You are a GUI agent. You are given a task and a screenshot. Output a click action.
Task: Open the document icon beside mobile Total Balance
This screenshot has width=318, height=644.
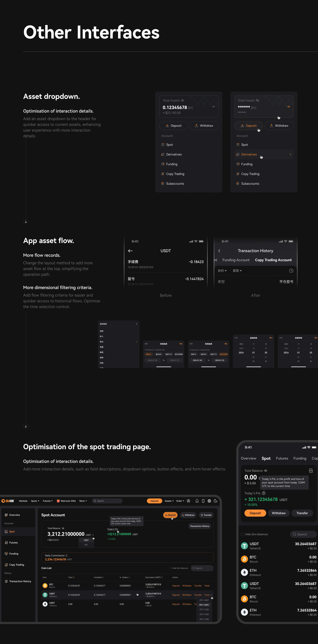[311, 470]
